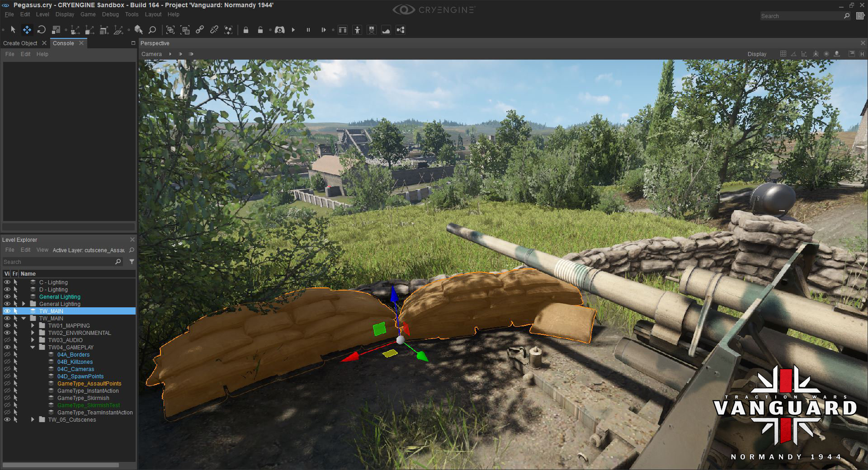Expand the General Lighting folder
868x470 pixels.
tap(24, 304)
